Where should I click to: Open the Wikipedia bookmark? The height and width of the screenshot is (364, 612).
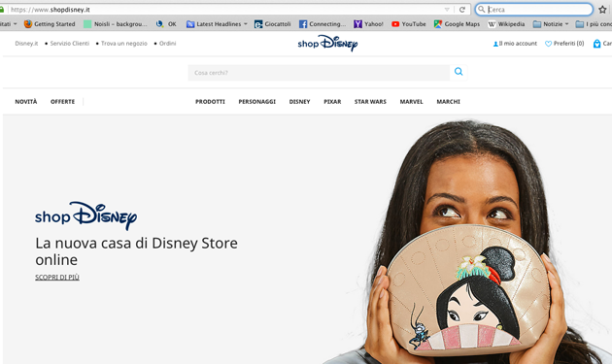click(x=506, y=24)
